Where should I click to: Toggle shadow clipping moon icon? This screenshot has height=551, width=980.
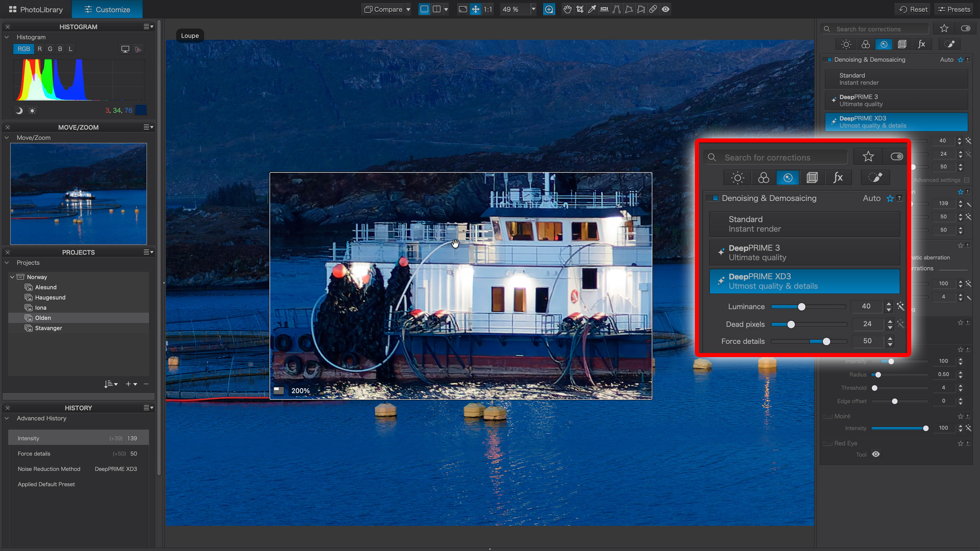point(19,111)
